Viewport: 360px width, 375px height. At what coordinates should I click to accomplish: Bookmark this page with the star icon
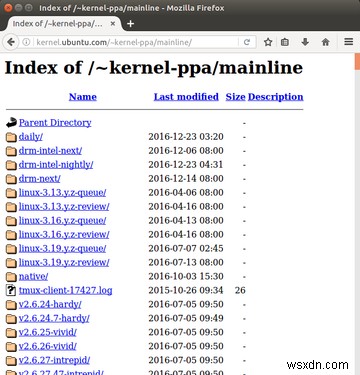(x=268, y=42)
